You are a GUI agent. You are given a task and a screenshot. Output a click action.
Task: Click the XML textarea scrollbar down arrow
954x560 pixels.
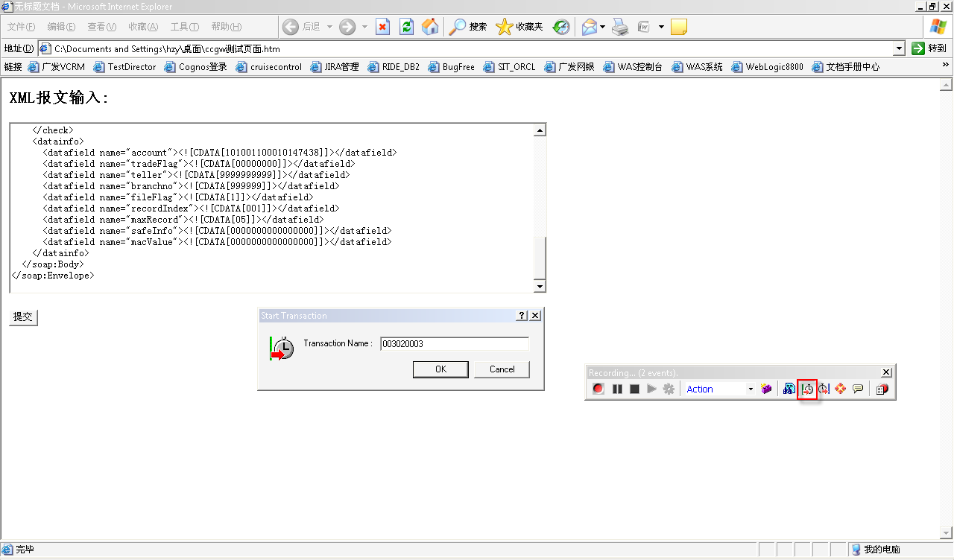pos(540,287)
